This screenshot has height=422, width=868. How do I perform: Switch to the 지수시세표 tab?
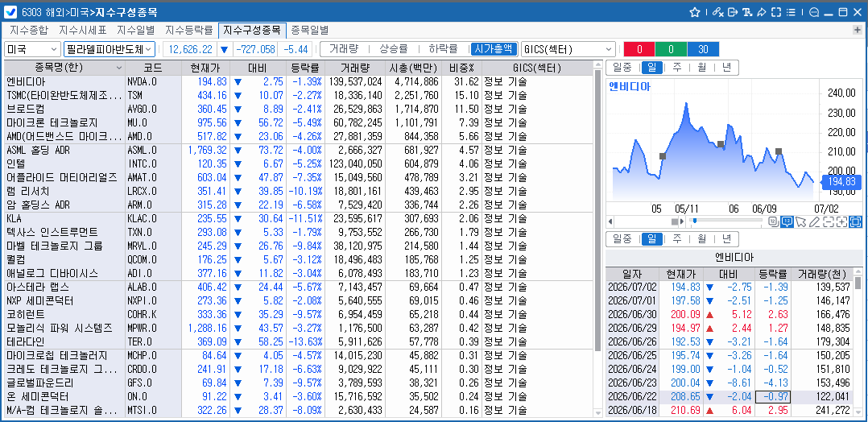click(82, 30)
